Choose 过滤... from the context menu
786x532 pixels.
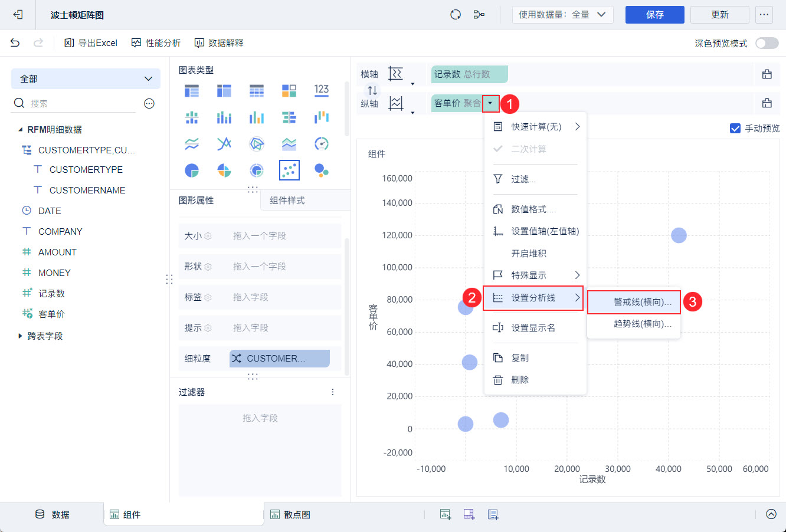click(x=535, y=179)
